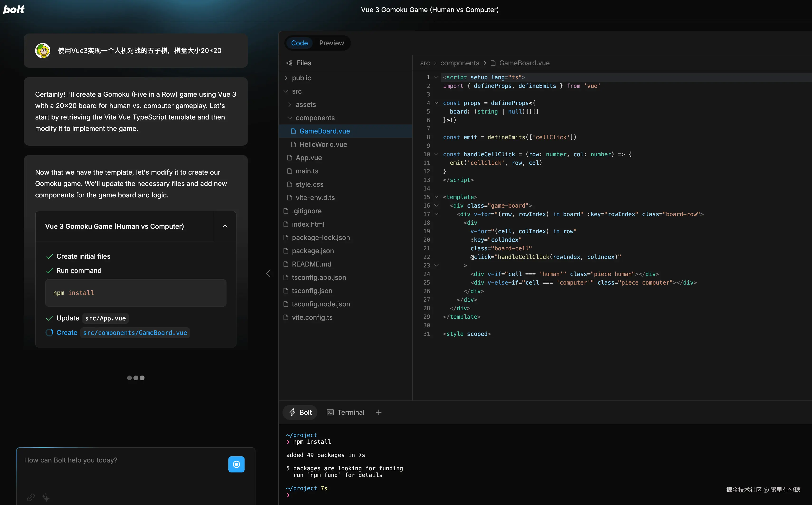The width and height of the screenshot is (812, 505).
Task: Switch to Code view
Action: click(x=299, y=43)
